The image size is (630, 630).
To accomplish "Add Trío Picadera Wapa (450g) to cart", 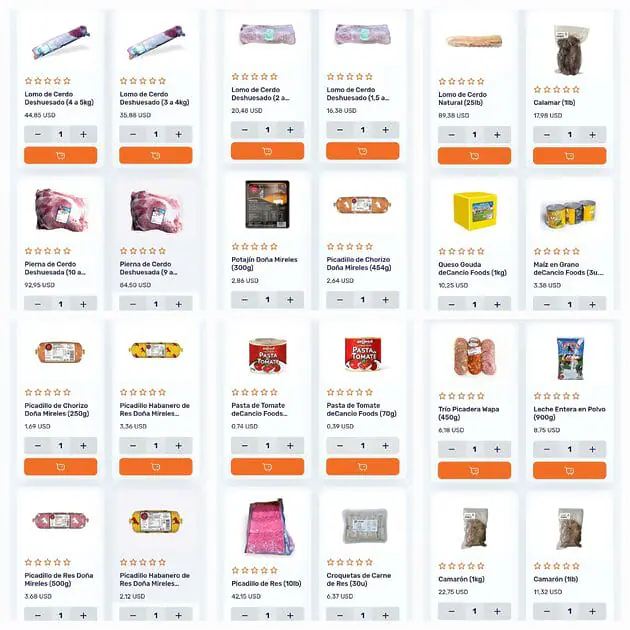I will 474,470.
